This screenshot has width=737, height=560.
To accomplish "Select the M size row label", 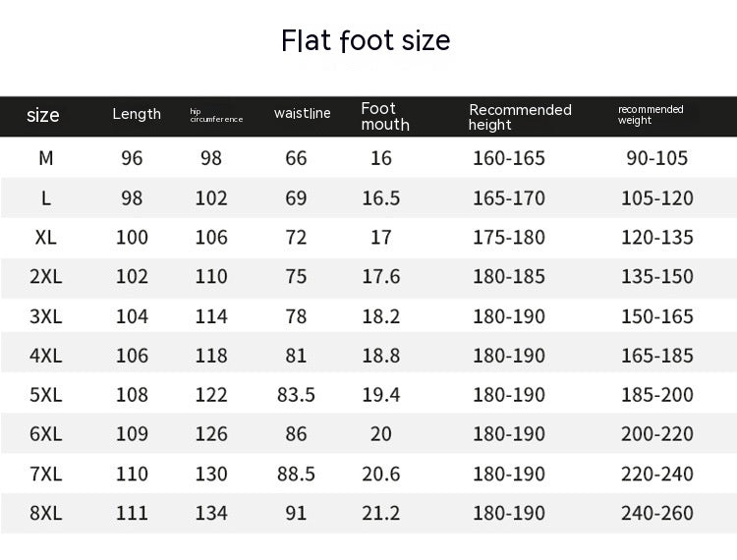I will pyautogui.click(x=46, y=158).
